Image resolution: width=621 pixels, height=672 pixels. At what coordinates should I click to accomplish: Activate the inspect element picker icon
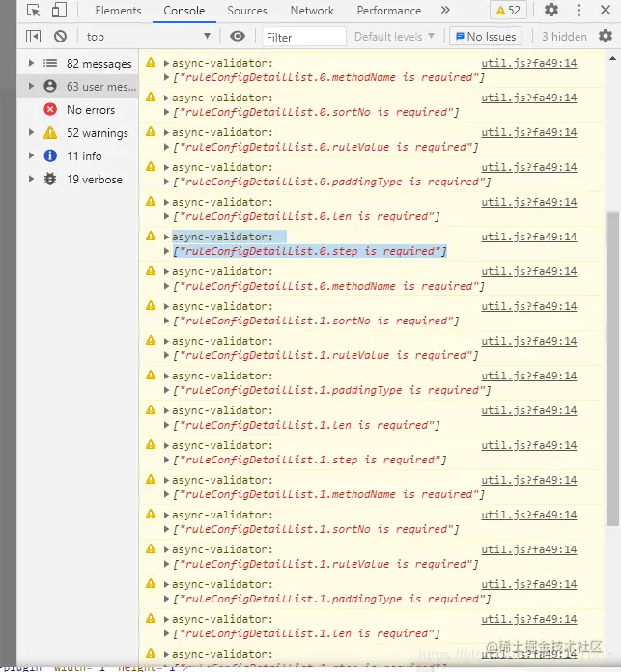click(x=33, y=10)
